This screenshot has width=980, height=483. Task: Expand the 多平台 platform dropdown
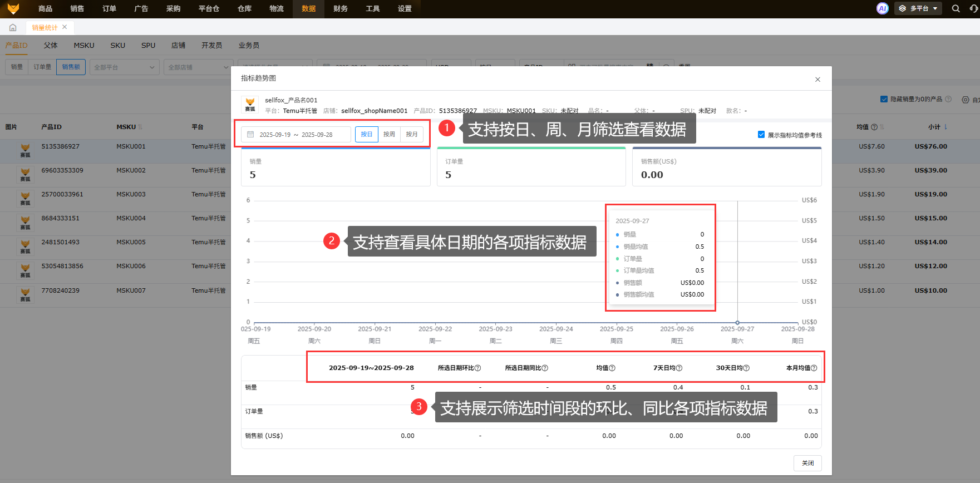pos(918,8)
